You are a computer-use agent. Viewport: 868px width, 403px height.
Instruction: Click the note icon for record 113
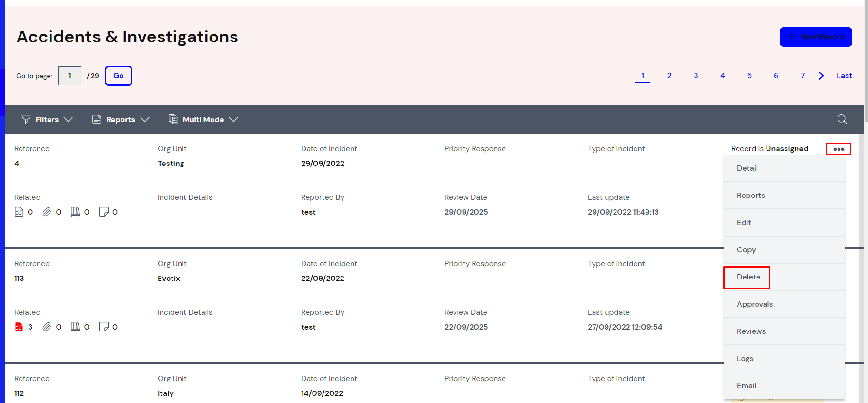coord(103,327)
